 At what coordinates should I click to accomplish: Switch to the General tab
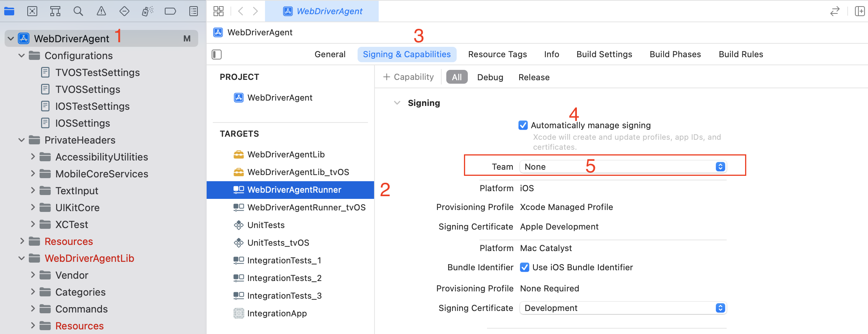coord(330,55)
